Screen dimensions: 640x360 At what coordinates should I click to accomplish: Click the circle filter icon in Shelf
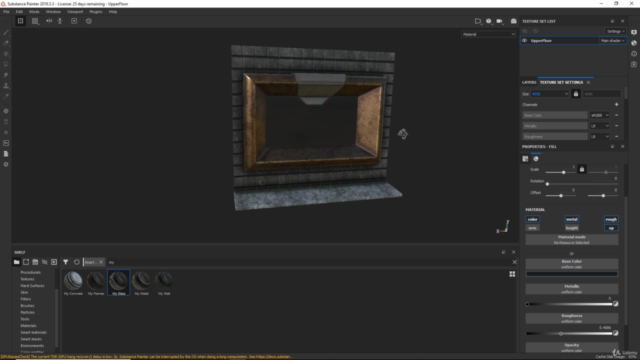(x=76, y=262)
